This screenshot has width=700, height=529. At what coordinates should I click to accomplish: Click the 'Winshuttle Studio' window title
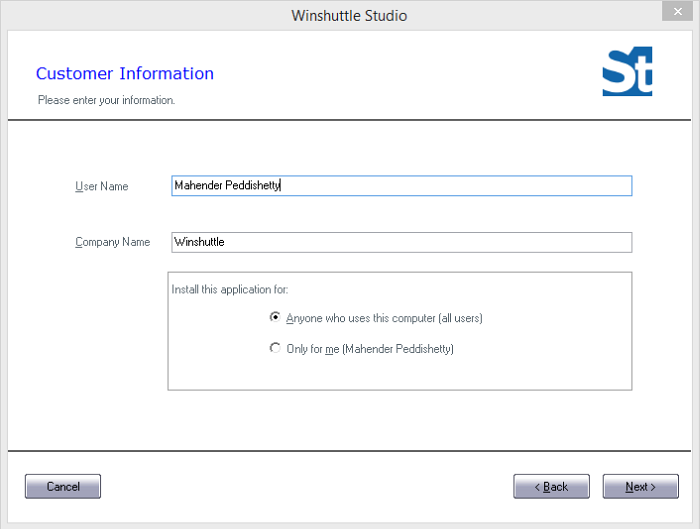[349, 16]
